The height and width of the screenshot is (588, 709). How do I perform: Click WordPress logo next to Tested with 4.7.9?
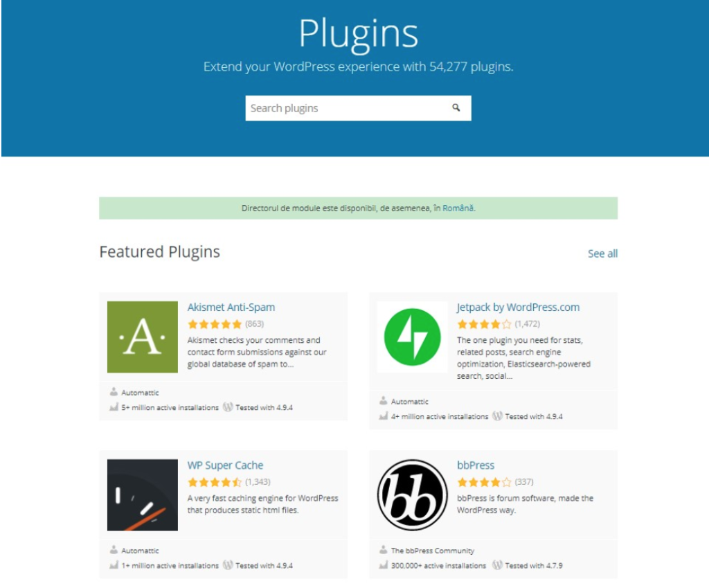coord(497,565)
